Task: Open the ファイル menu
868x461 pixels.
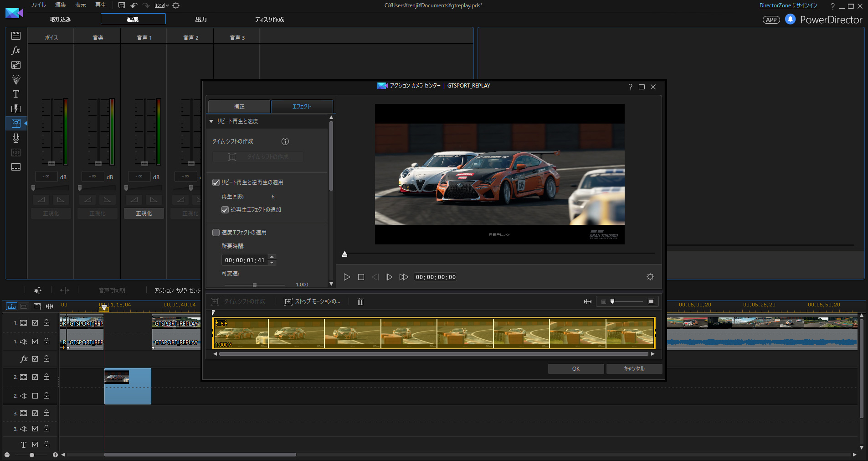Action: (x=38, y=5)
